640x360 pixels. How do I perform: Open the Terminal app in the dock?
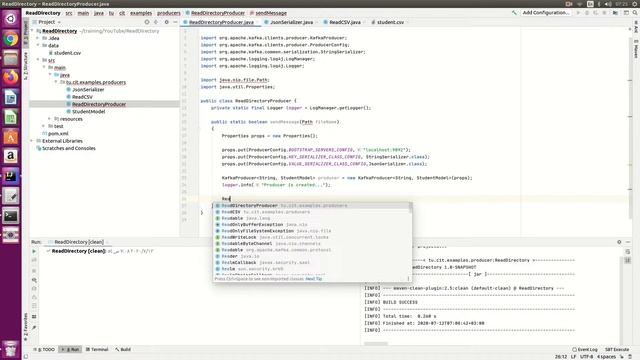[x=11, y=216]
